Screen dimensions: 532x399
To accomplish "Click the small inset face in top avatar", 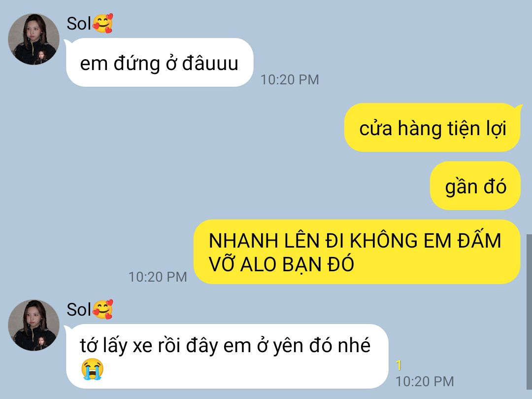I will pyautogui.click(x=41, y=56).
